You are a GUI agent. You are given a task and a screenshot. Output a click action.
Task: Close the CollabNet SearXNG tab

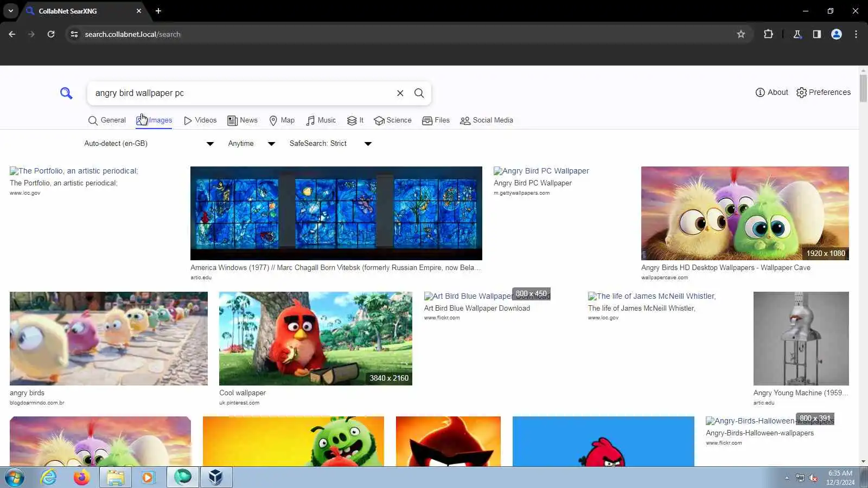point(139,11)
